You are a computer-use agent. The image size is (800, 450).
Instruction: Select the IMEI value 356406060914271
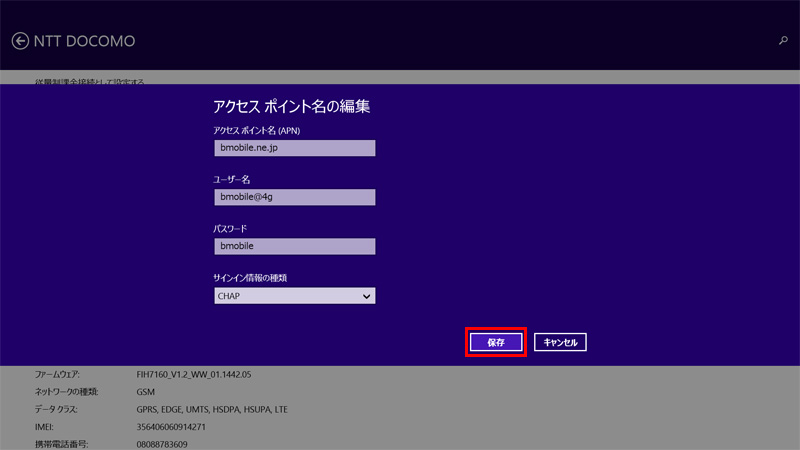coord(171,427)
